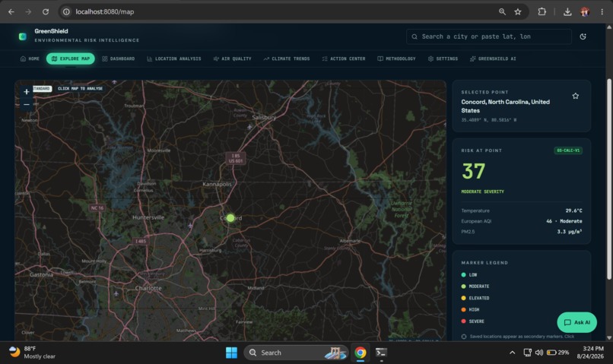613x364 pixels.
Task: Open the browser zoom magnifier icon
Action: tap(502, 11)
